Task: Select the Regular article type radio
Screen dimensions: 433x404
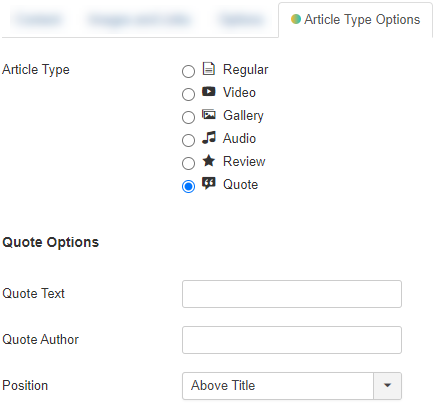Action: point(188,71)
